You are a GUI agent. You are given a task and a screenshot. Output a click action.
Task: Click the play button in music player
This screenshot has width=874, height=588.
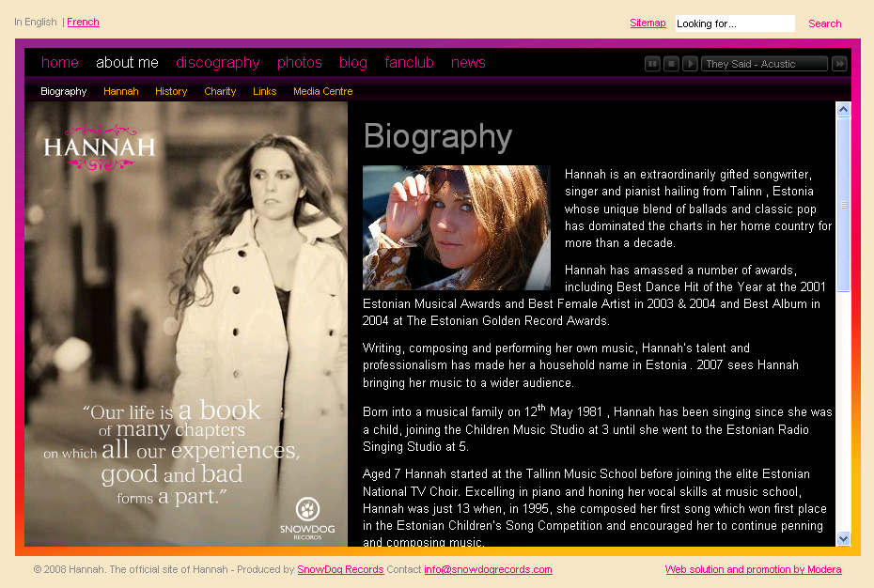pos(690,64)
